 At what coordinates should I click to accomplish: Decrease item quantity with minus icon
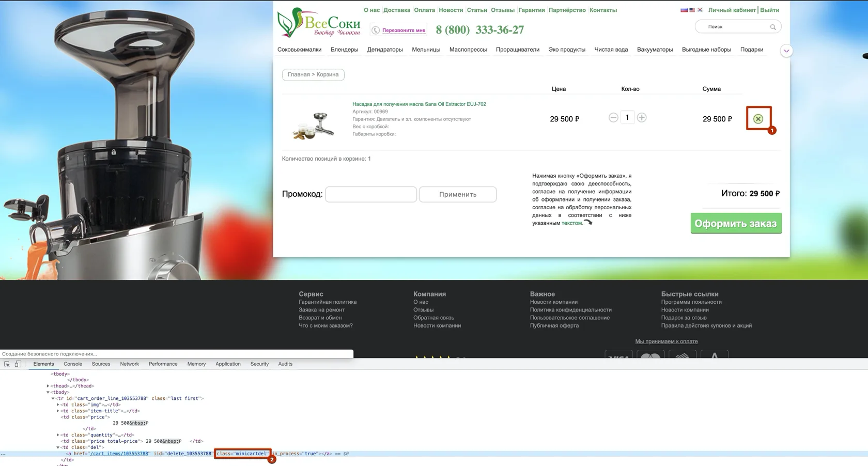tap(613, 118)
